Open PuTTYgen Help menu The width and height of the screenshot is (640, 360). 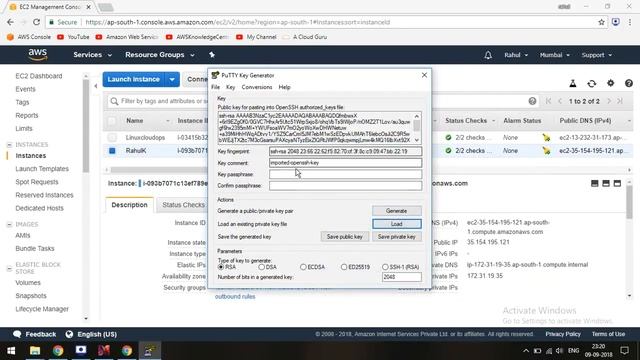point(284,87)
